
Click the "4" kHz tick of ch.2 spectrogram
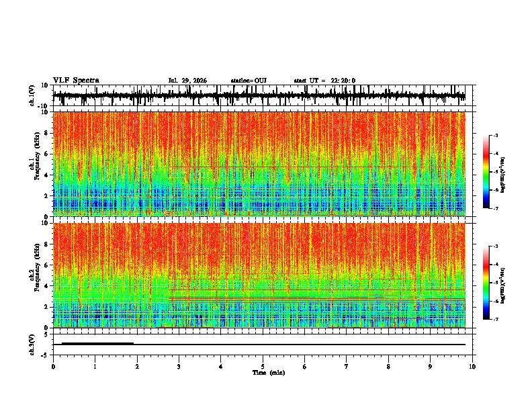46,286
